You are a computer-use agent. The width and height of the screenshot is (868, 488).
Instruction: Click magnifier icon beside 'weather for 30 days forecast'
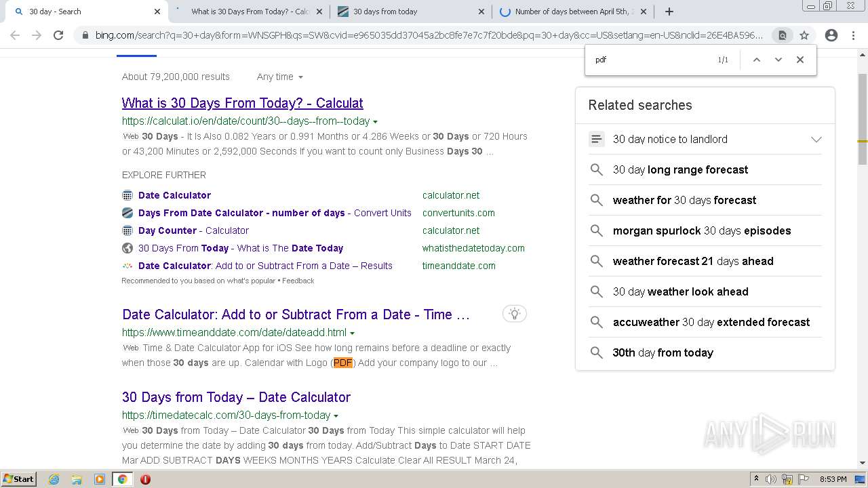coord(596,200)
